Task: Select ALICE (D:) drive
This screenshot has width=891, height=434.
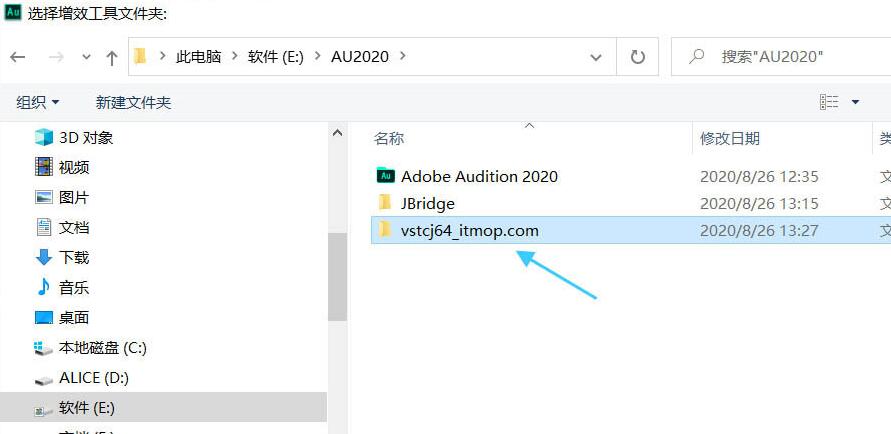Action: coord(93,378)
